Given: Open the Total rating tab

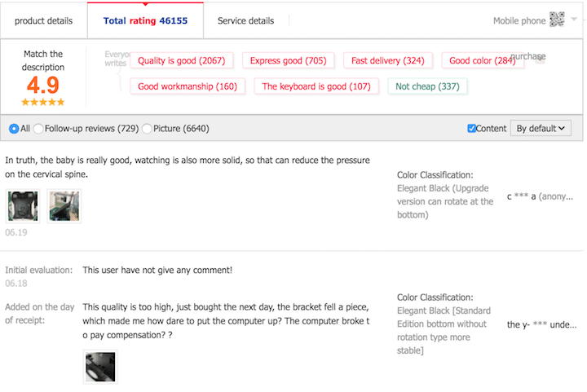Looking at the screenshot, I should click(x=145, y=20).
